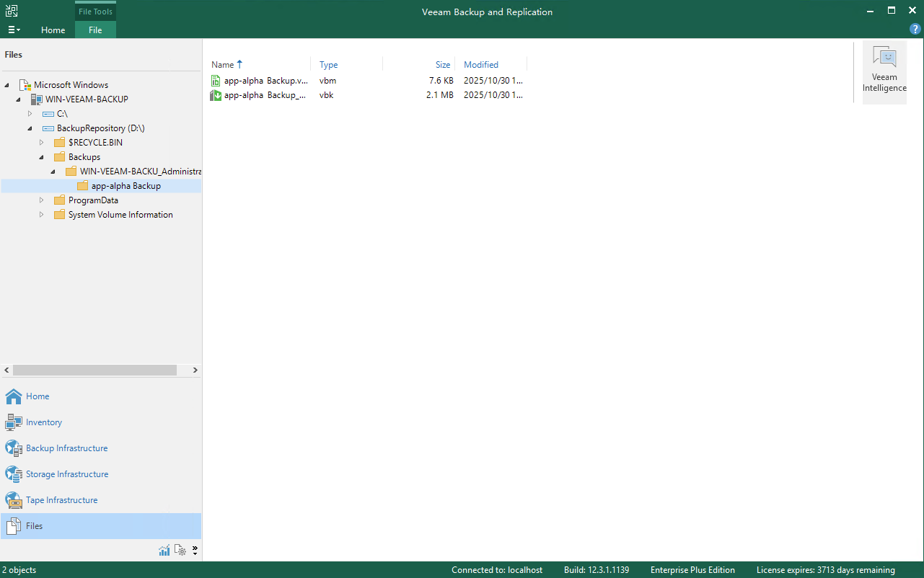Viewport: 924px width, 578px height.
Task: Select the File ribbon tab
Action: (x=95, y=30)
